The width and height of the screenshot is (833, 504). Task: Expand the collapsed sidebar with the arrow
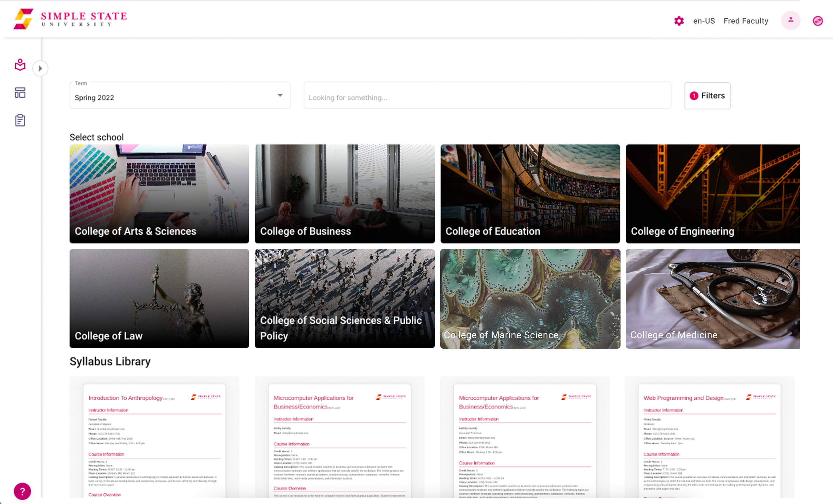[41, 68]
